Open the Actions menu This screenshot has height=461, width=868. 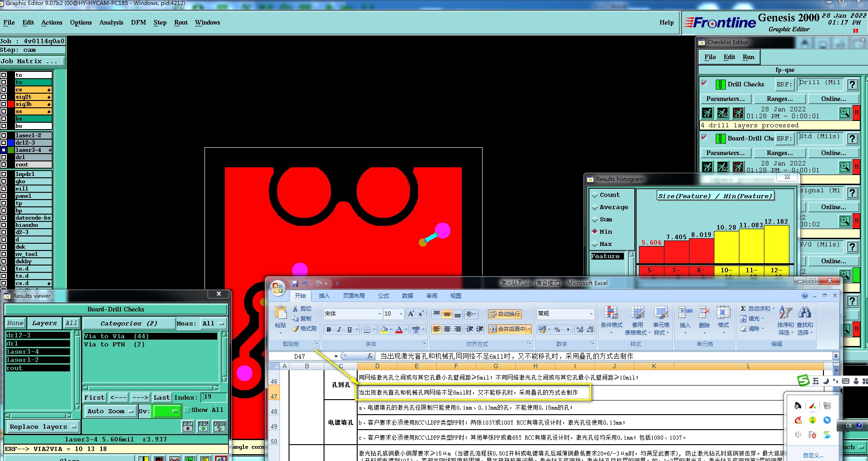(52, 22)
